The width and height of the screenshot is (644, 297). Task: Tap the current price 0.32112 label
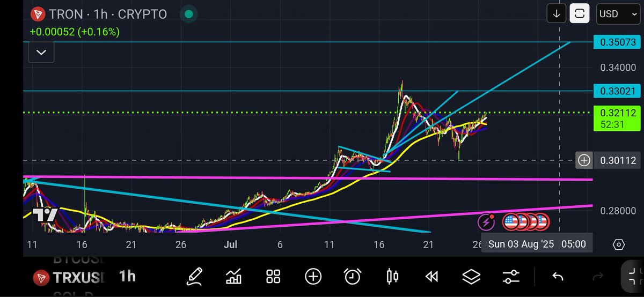[x=618, y=118]
